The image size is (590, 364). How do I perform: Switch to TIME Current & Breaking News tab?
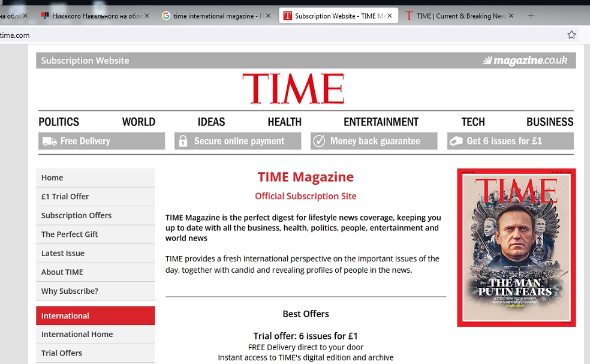click(459, 16)
